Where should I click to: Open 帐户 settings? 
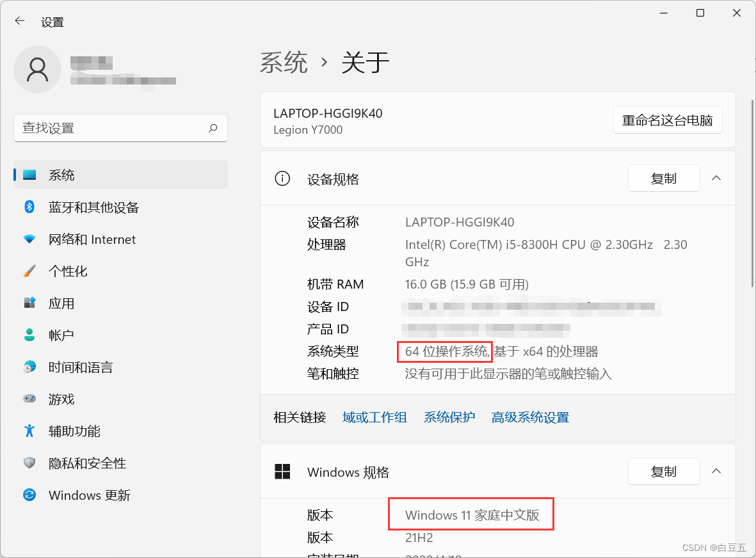[120, 335]
